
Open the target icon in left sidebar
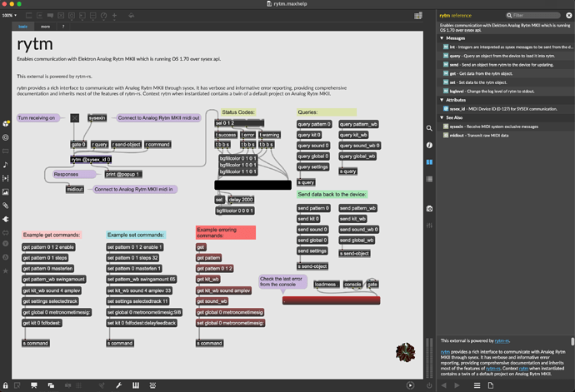(6, 137)
